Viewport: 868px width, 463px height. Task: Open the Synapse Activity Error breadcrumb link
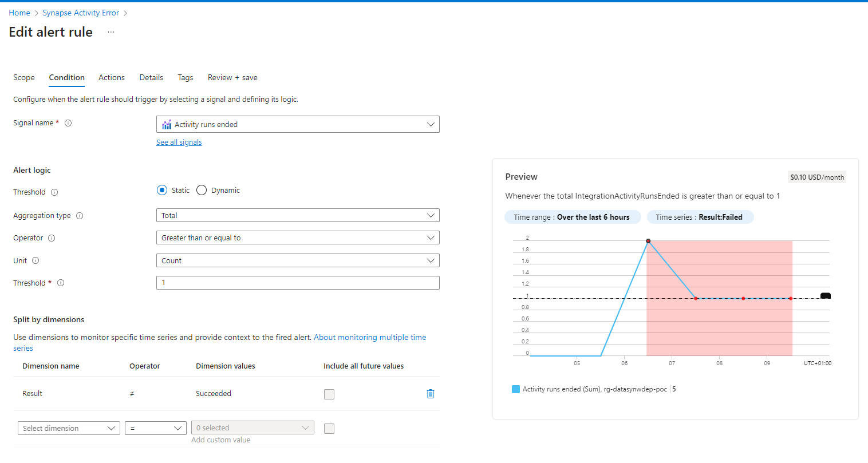[81, 13]
